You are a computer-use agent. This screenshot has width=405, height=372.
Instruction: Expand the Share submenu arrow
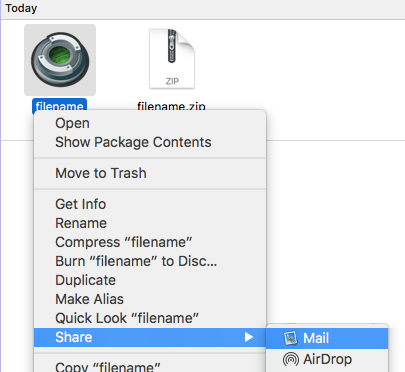pyautogui.click(x=249, y=337)
